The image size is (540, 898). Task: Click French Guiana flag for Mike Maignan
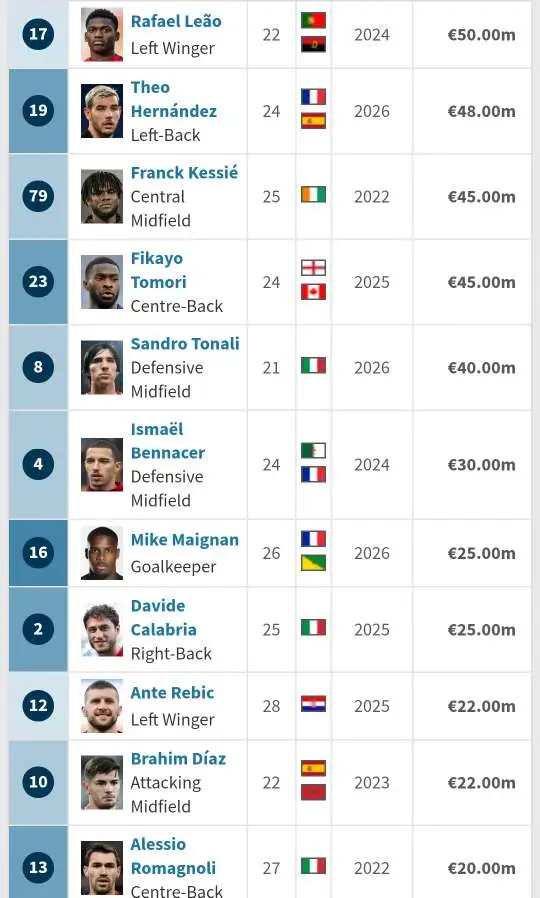313,563
